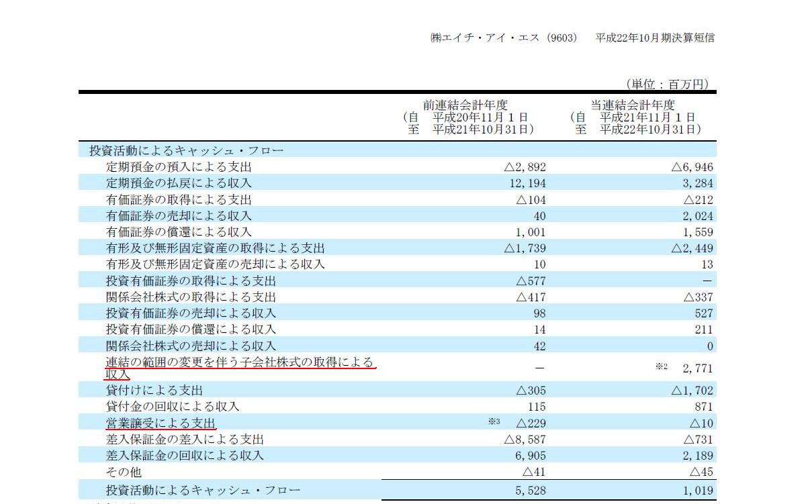Select the value 12,194

[x=527, y=183]
